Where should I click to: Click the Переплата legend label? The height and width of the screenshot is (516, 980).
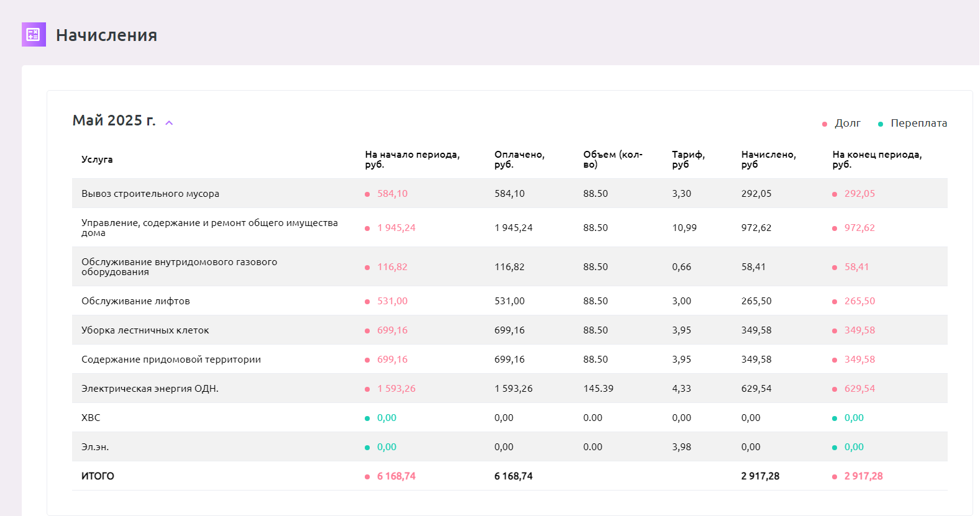[x=918, y=123]
